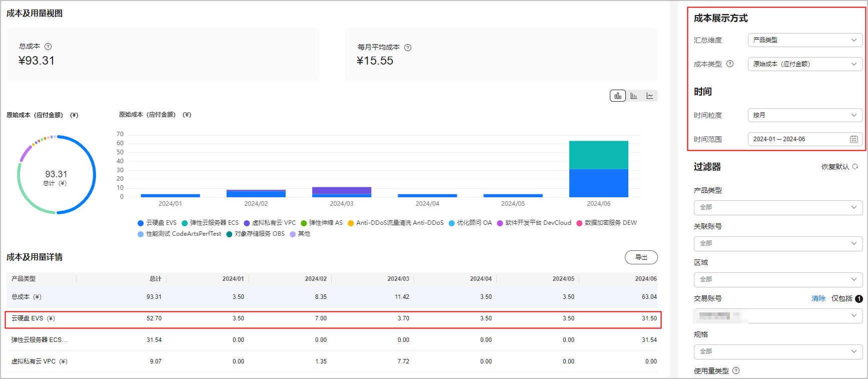Screen dimensions: 868x379
Task: Open 成本类型 dropdown showing 原始成本
Action: (805, 64)
